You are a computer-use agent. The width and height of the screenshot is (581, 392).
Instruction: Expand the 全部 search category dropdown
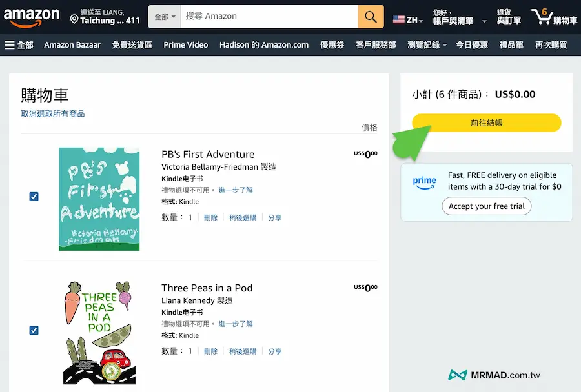pyautogui.click(x=165, y=17)
